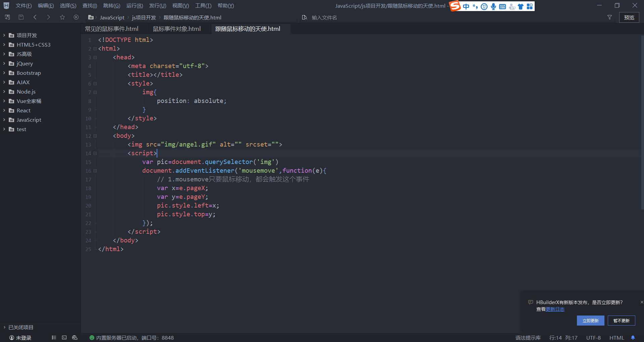Toggle the file filter funnel icon
The image size is (644, 342).
[x=609, y=17]
